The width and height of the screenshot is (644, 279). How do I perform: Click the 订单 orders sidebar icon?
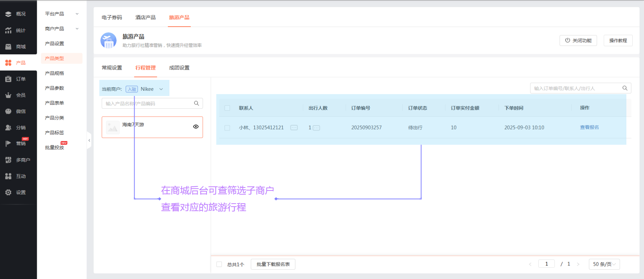coord(8,79)
